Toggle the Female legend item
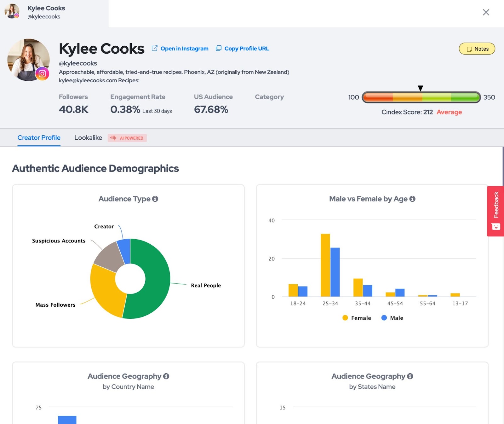The height and width of the screenshot is (424, 504). click(x=357, y=318)
